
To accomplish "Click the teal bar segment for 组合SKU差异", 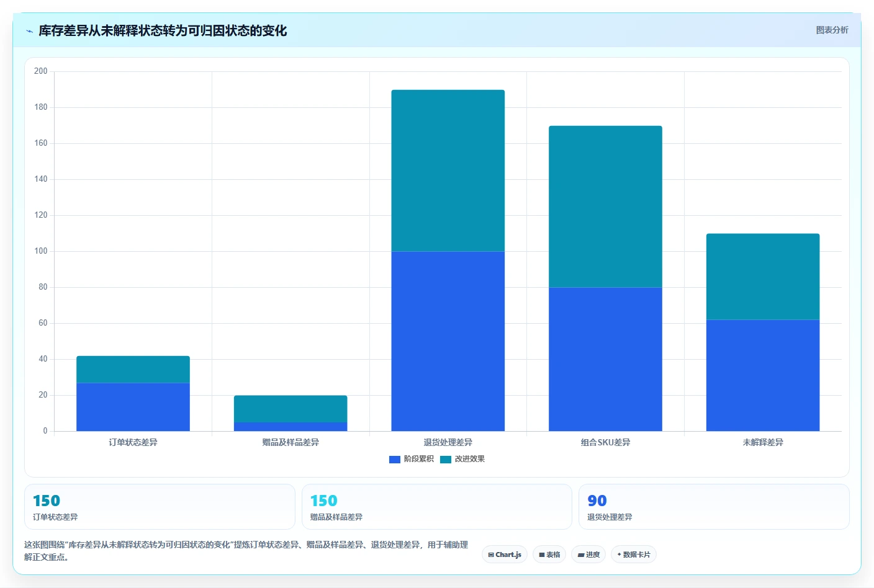I will click(x=605, y=207).
